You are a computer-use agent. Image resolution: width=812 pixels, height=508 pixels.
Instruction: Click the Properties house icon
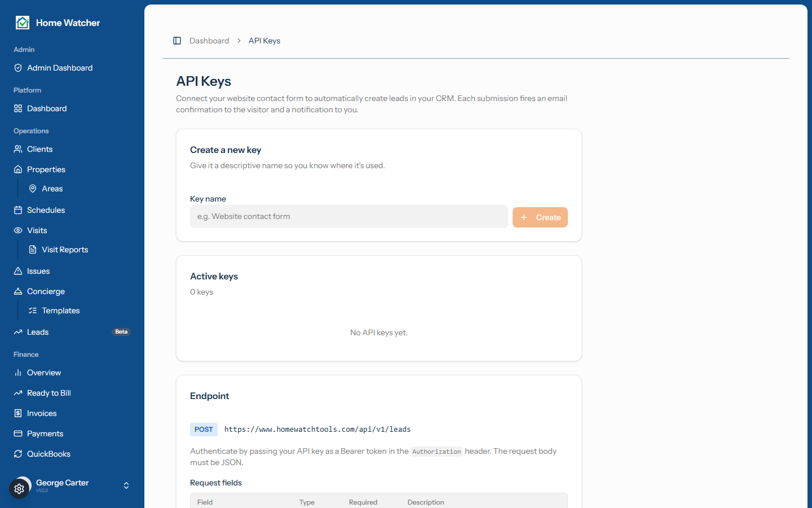click(x=18, y=169)
